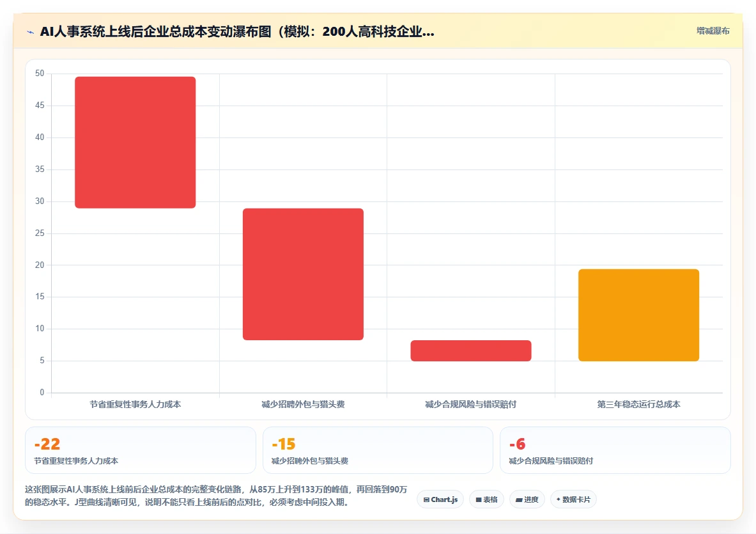Click the description paragraph beginning 这张图展示

tap(216, 496)
